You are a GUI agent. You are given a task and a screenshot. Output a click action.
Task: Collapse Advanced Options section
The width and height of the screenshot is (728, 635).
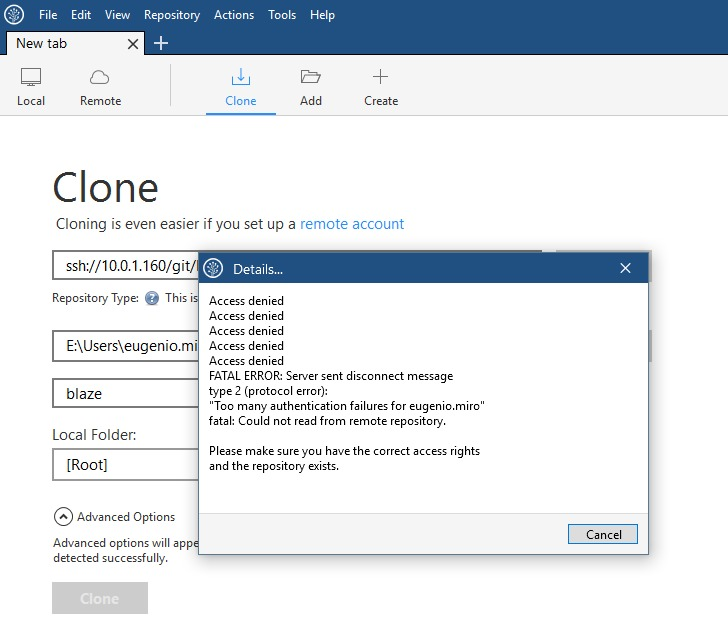click(x=63, y=517)
